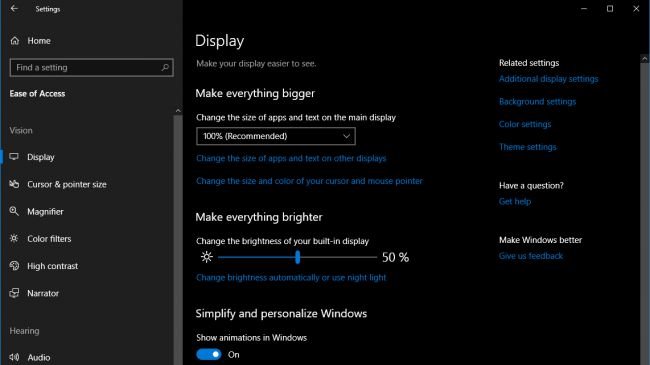This screenshot has height=365, width=650.
Task: Select Display in the sidebar
Action: click(x=41, y=157)
